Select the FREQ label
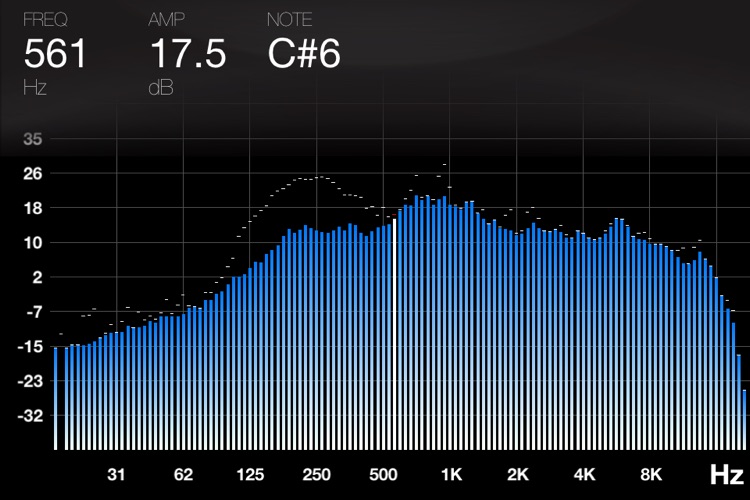Image resolution: width=750 pixels, height=500 pixels. pos(45,20)
